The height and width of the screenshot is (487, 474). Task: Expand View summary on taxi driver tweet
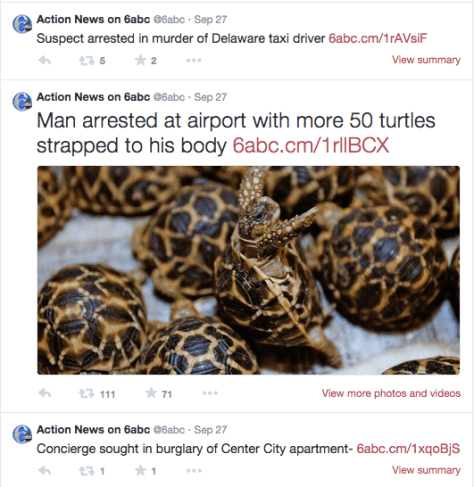[x=426, y=60]
